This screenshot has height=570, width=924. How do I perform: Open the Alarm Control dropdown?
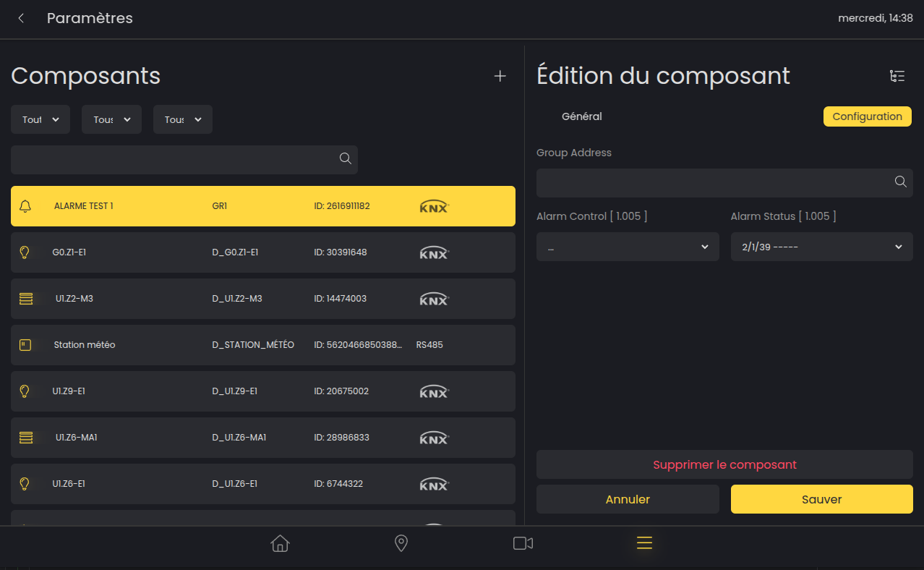pyautogui.click(x=628, y=247)
